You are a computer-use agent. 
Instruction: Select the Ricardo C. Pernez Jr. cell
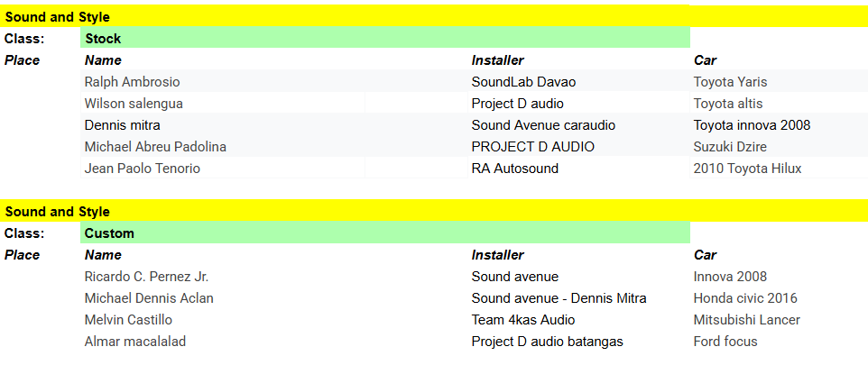coord(146,277)
